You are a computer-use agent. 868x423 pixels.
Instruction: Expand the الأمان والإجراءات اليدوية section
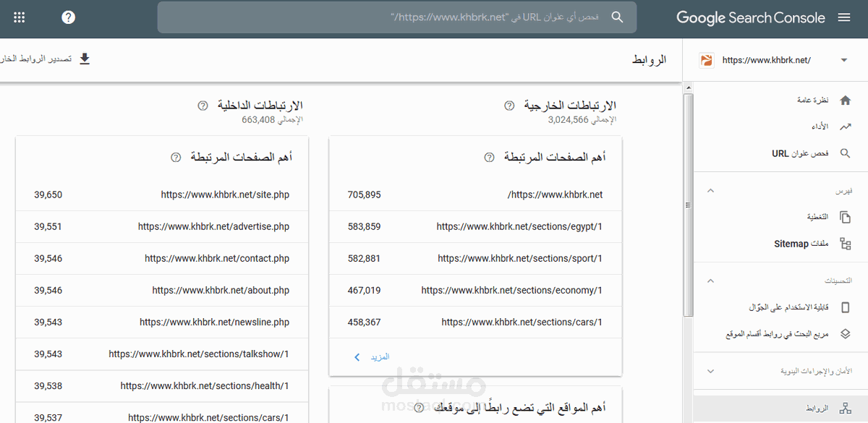[710, 371]
